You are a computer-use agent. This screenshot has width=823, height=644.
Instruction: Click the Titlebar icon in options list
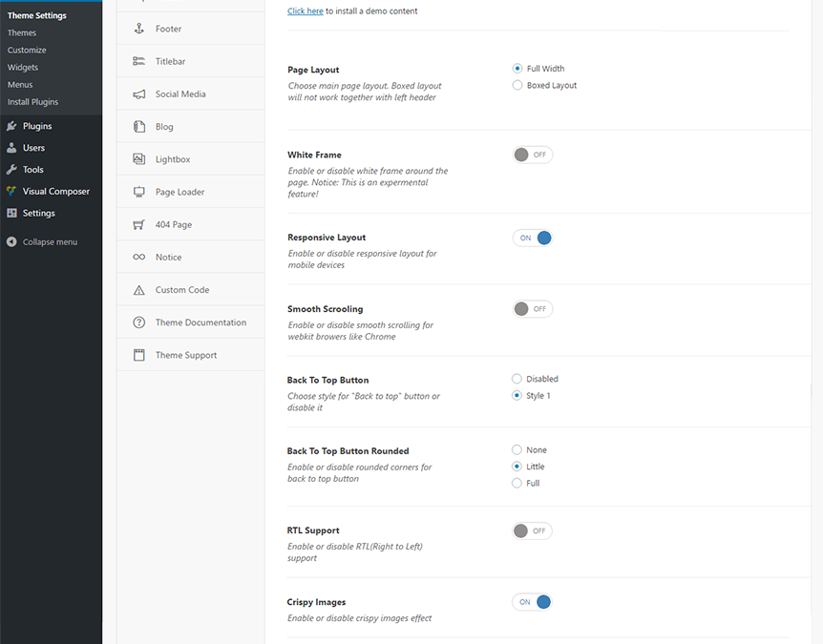[x=139, y=61]
